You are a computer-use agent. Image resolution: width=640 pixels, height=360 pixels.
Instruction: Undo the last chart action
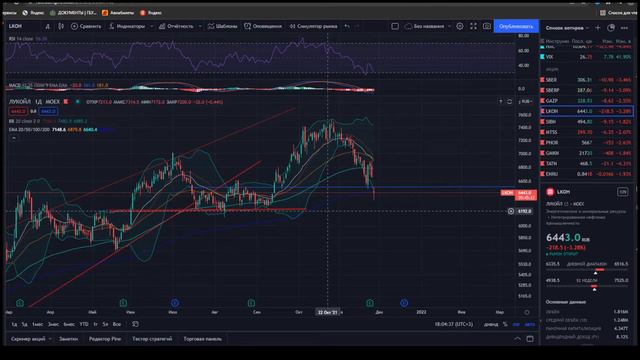[347, 26]
